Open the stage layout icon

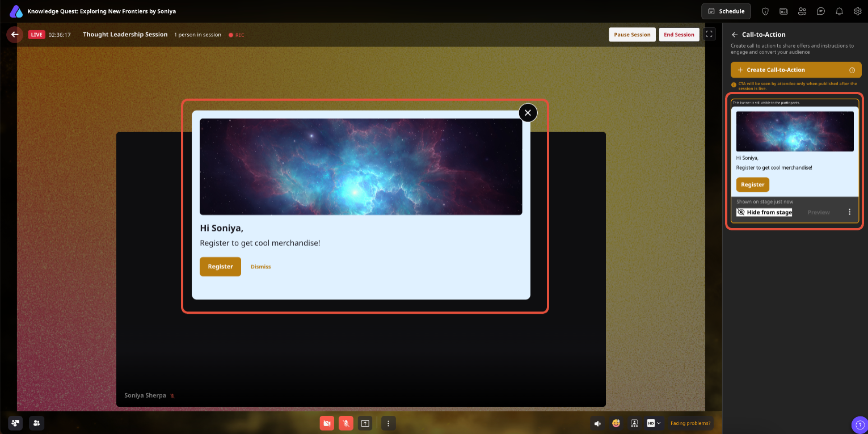634,423
